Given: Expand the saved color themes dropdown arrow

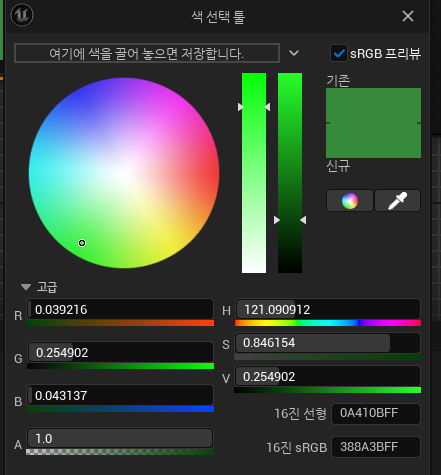Looking at the screenshot, I should [294, 53].
